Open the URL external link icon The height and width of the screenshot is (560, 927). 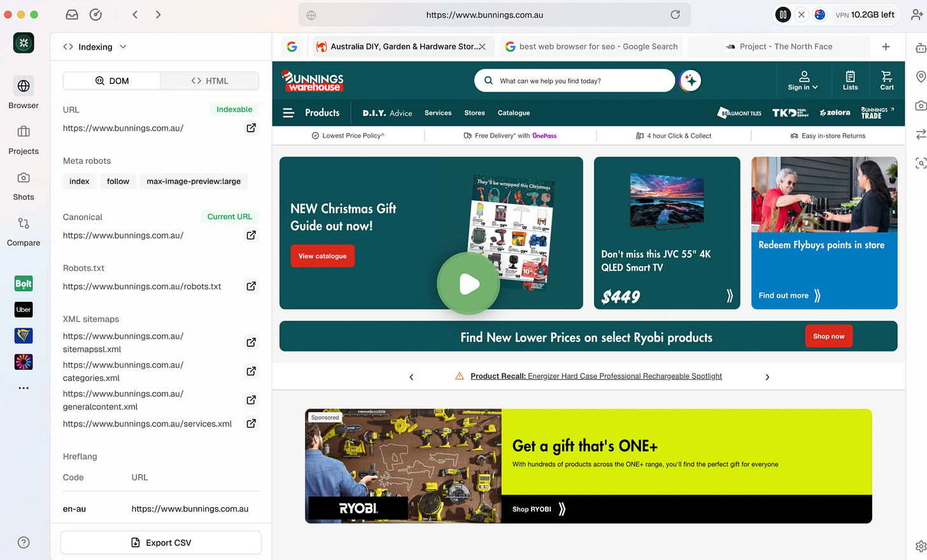point(251,128)
